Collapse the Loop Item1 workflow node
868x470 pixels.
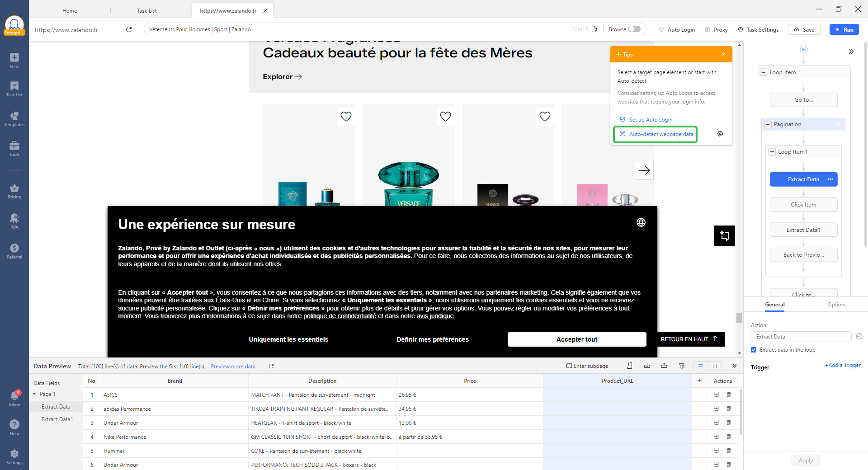pyautogui.click(x=772, y=152)
